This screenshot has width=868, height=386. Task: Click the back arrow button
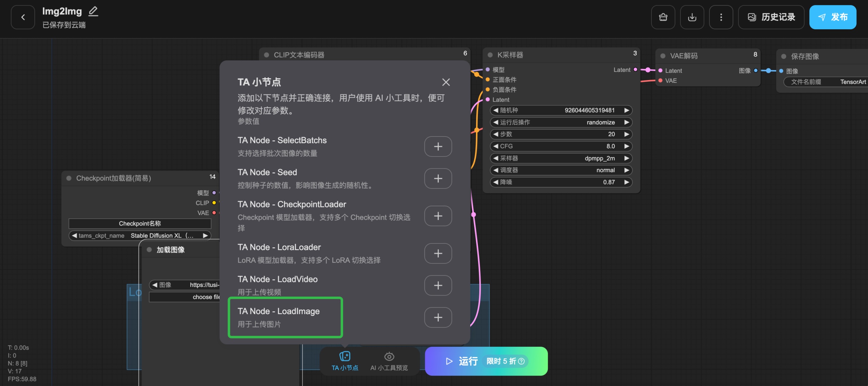(x=23, y=17)
